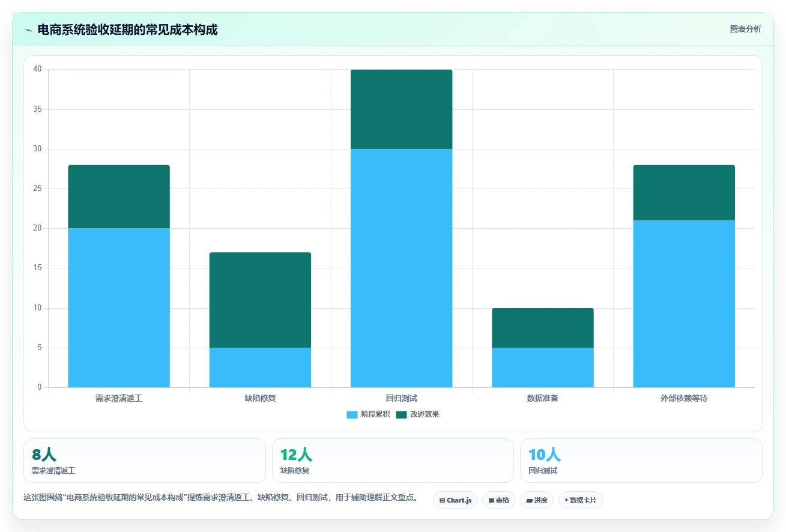This screenshot has height=532, width=786.
Task: Open the 10人 回归测试 data card
Action: [641, 461]
